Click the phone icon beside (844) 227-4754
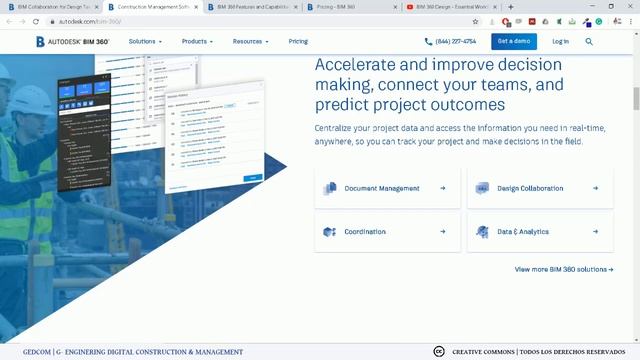 click(x=428, y=42)
